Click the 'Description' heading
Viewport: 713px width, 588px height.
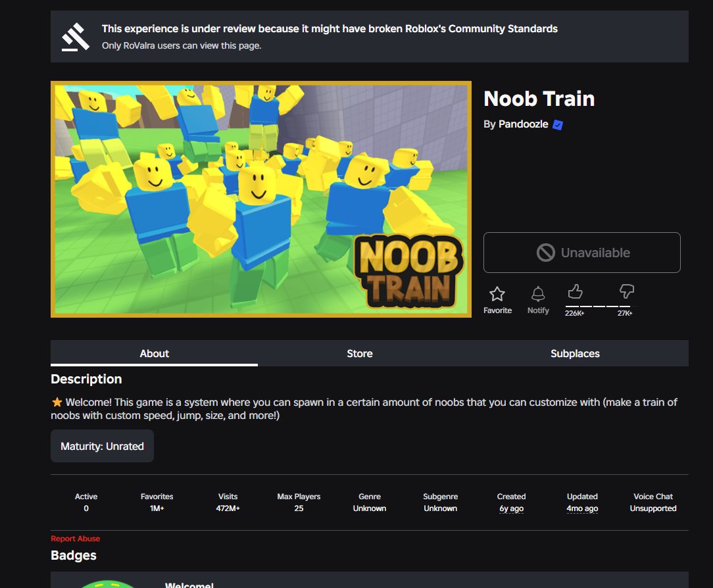tap(86, 379)
